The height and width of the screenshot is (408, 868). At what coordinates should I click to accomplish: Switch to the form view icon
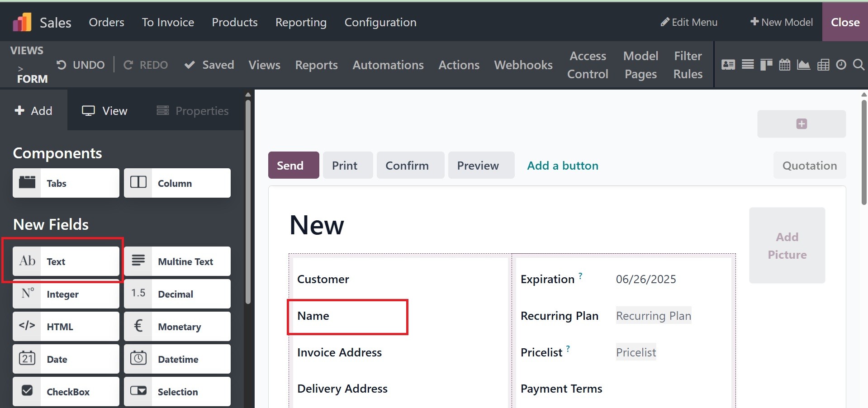(x=728, y=65)
